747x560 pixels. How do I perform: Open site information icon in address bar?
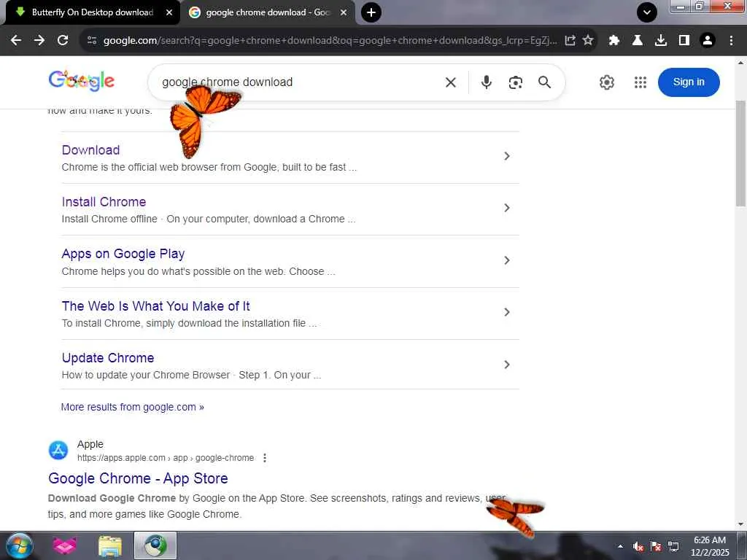(x=92, y=41)
